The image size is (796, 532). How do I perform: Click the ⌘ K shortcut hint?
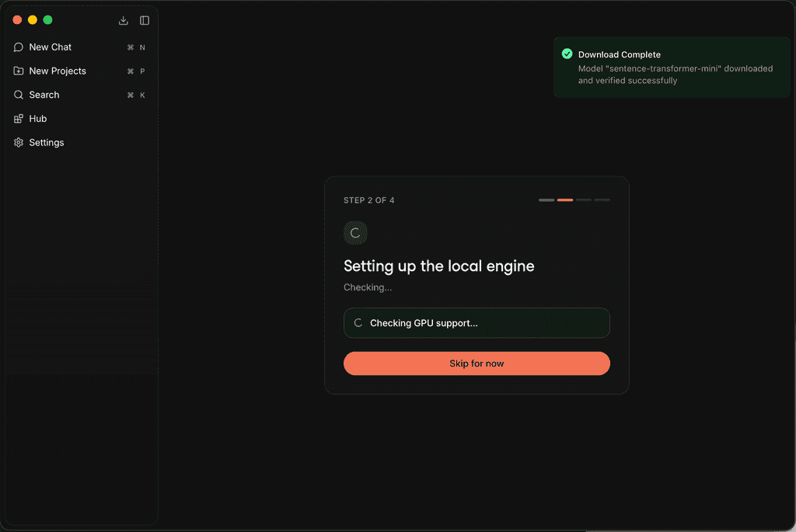[136, 95]
